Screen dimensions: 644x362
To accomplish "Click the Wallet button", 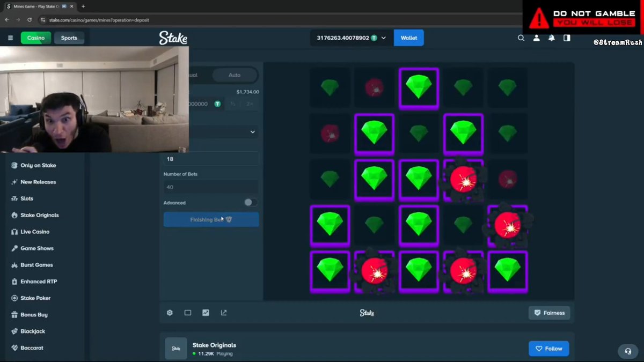I will click(408, 38).
